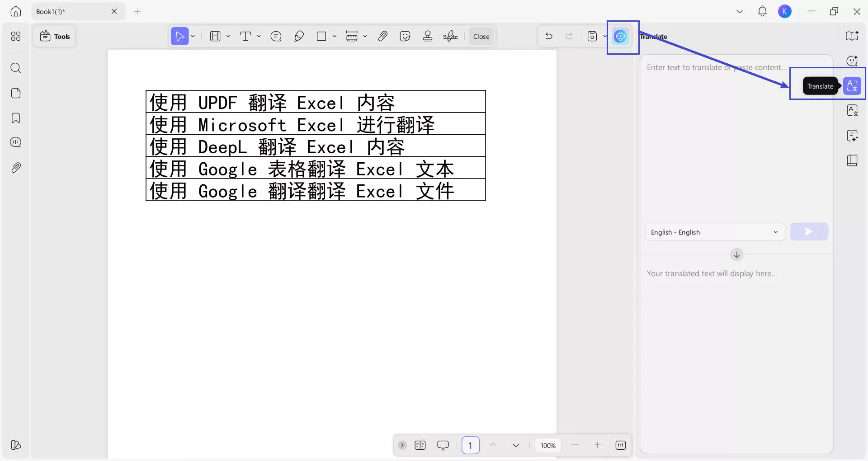This screenshot has height=461, width=868.
Task: Open the attachments panel in left sidebar
Action: point(16,168)
